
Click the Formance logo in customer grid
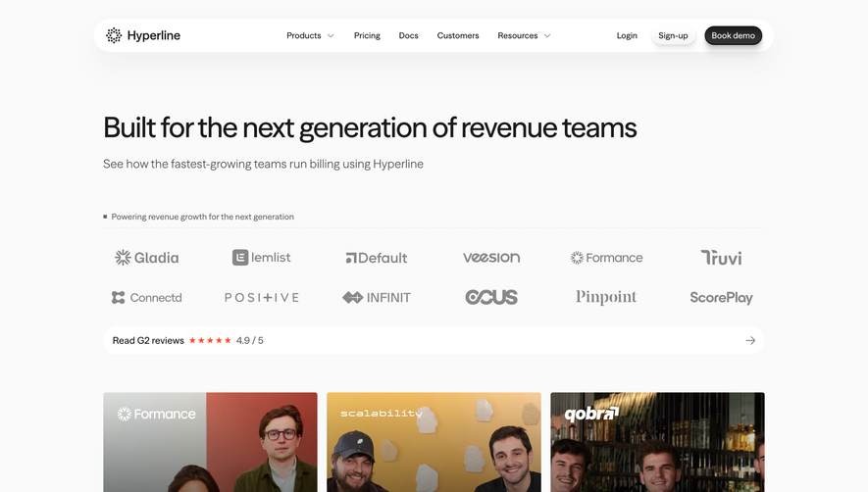click(x=606, y=258)
